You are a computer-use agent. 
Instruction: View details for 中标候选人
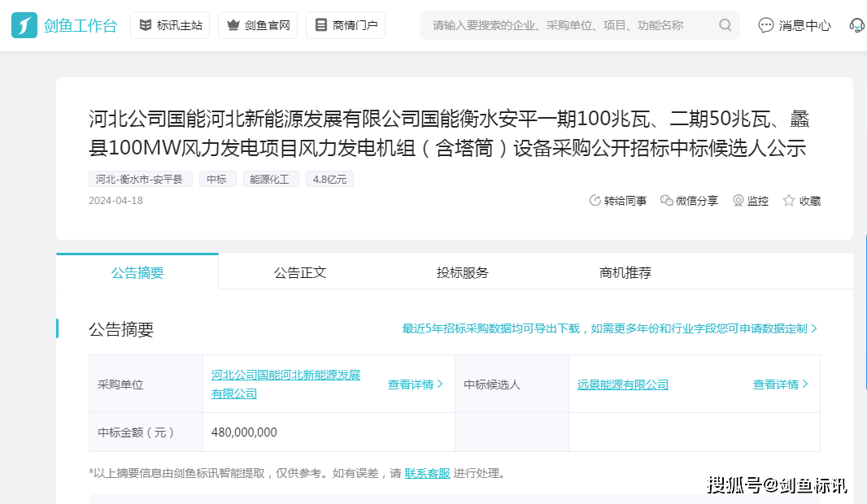coord(780,384)
